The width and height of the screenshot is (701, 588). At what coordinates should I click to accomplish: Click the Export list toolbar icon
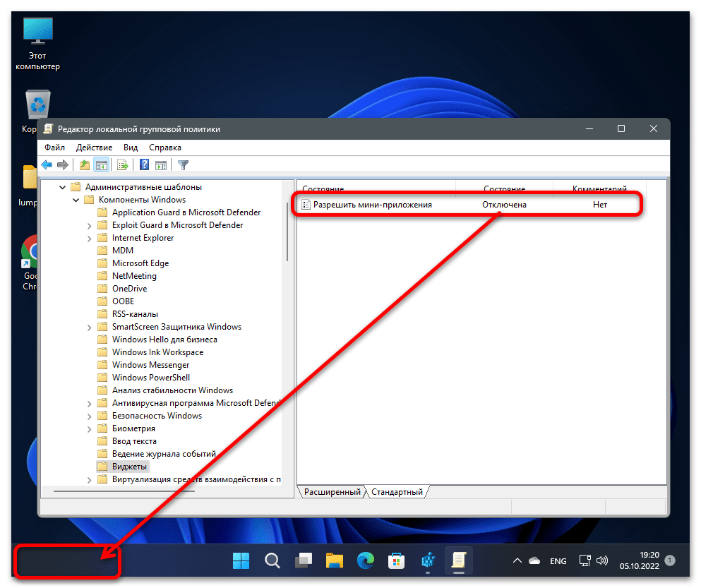pos(123,165)
